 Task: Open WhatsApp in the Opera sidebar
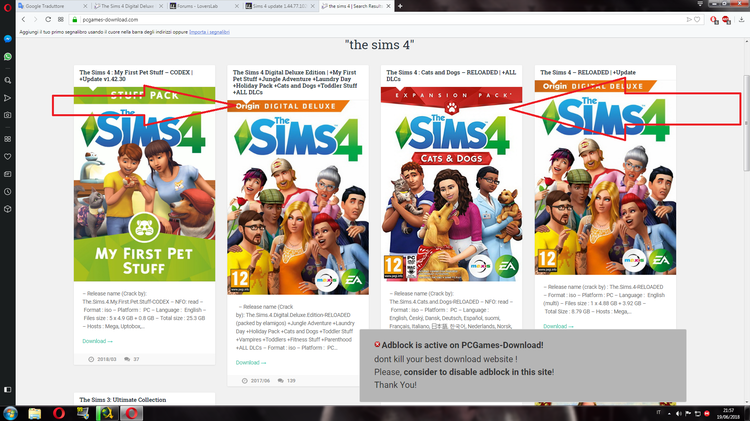tap(8, 56)
